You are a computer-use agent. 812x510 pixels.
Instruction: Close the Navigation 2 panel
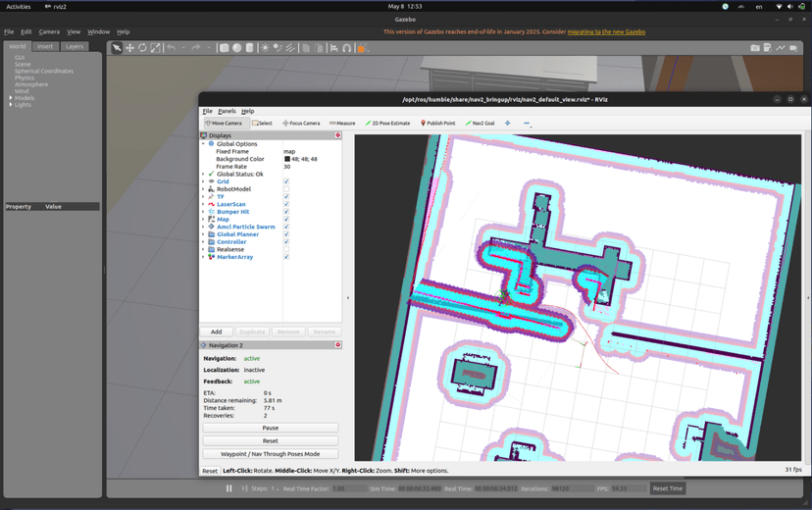point(337,345)
